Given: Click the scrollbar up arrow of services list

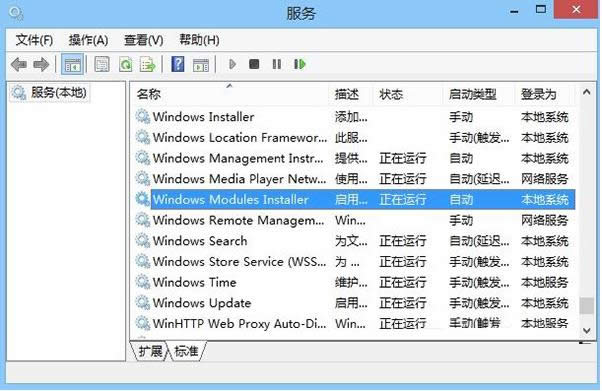Looking at the screenshot, I should tap(586, 92).
